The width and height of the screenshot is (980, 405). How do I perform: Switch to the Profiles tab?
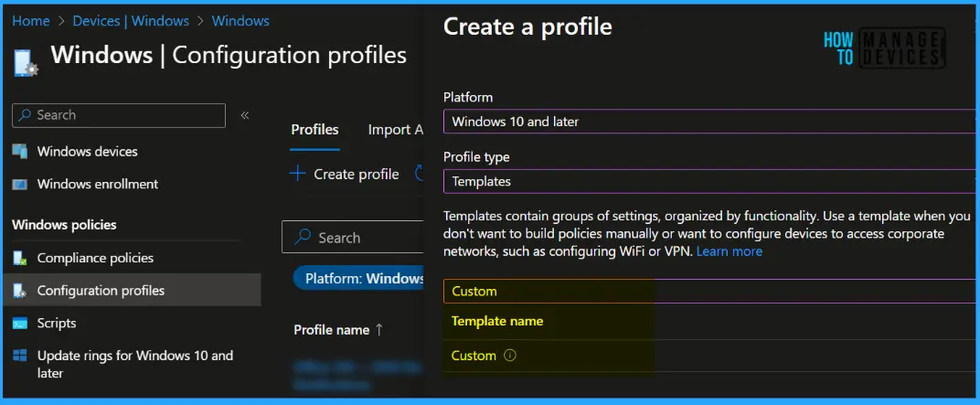[x=315, y=130]
